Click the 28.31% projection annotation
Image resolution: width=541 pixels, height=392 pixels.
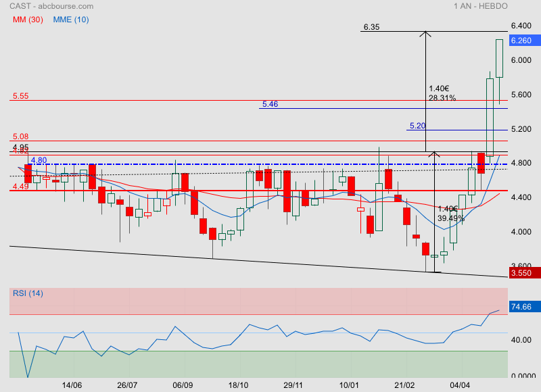442,98
